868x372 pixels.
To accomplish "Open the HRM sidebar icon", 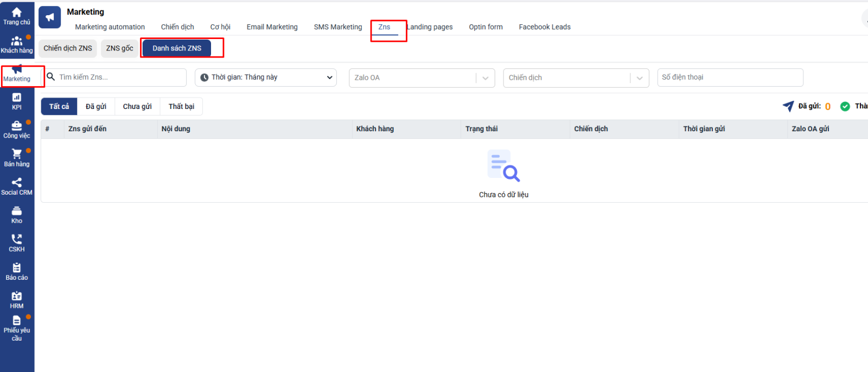I will pos(17,300).
